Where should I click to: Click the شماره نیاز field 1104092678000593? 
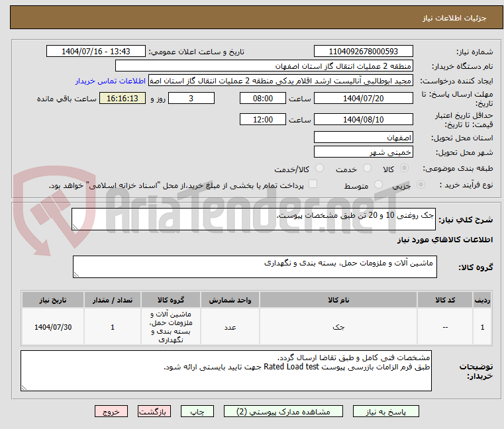pyautogui.click(x=363, y=52)
